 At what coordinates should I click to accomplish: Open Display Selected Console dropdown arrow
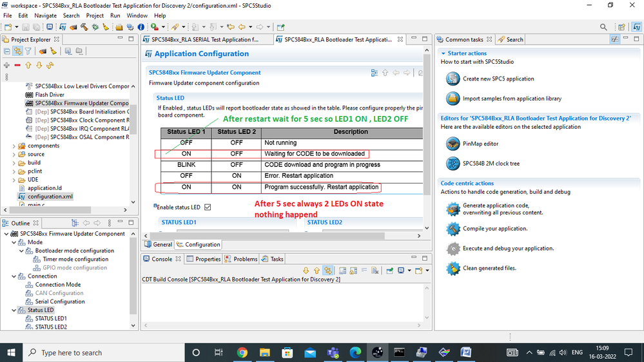(409, 271)
